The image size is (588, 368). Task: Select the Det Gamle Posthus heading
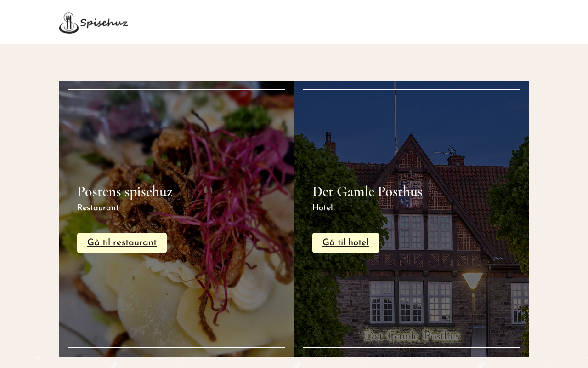(x=367, y=191)
